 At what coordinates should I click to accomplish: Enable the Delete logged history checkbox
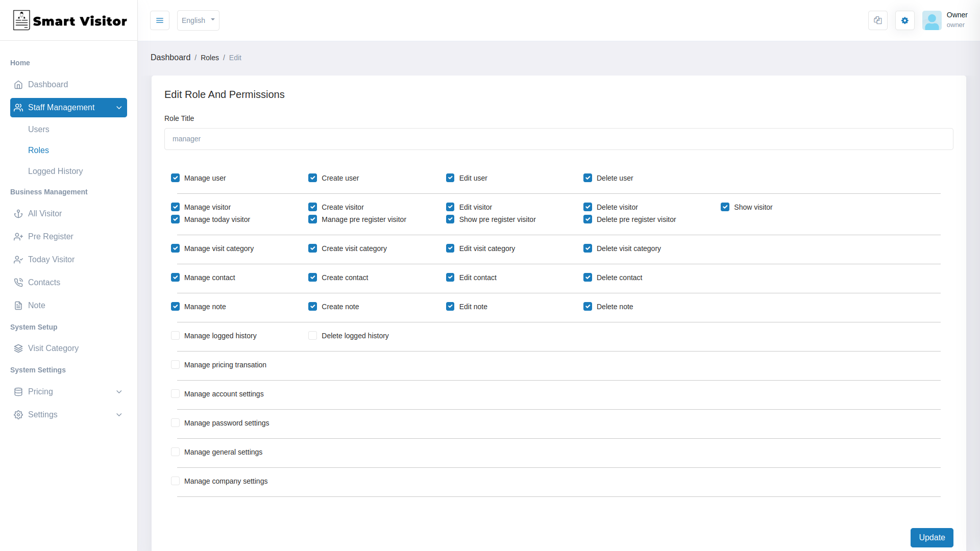click(x=312, y=335)
